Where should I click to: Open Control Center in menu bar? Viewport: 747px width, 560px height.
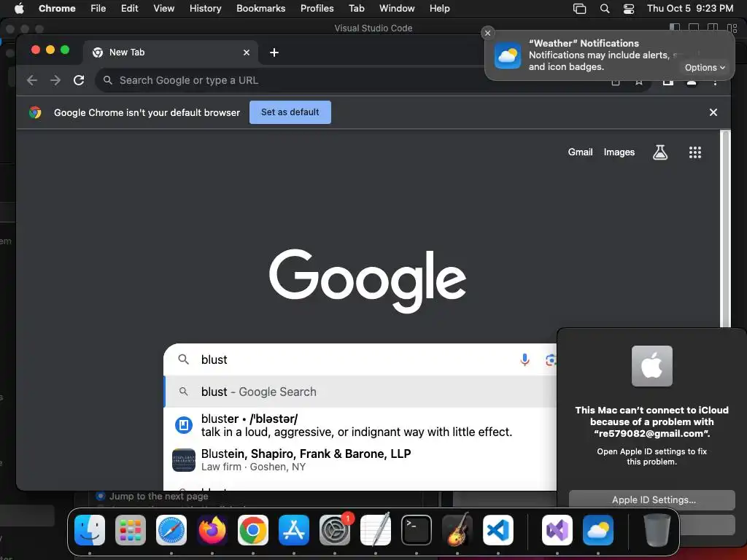pyautogui.click(x=628, y=9)
